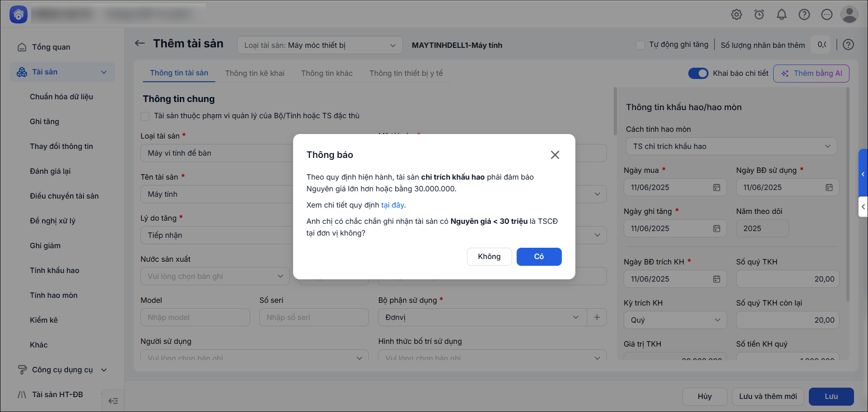Click Số lượng nhân bản thêm field

(x=821, y=45)
